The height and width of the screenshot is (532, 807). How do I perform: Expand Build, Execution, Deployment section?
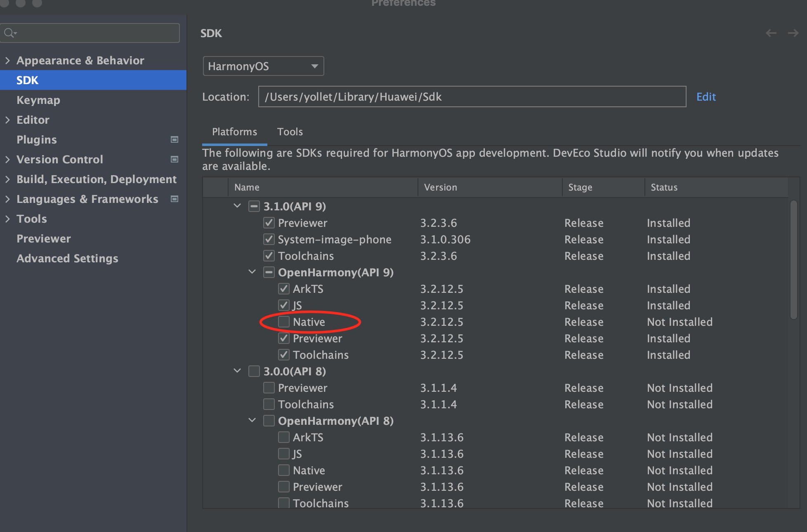point(7,179)
